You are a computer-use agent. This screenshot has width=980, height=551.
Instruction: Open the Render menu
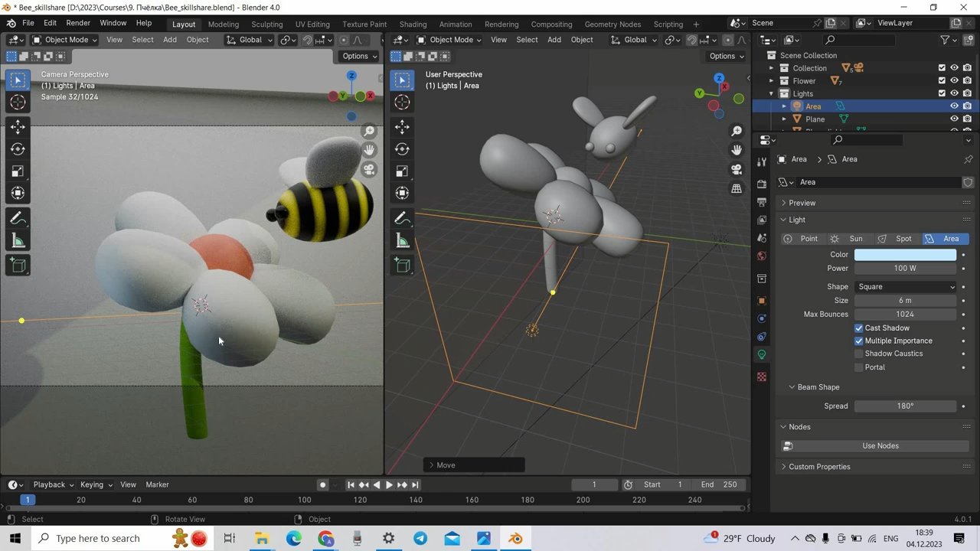pos(78,23)
